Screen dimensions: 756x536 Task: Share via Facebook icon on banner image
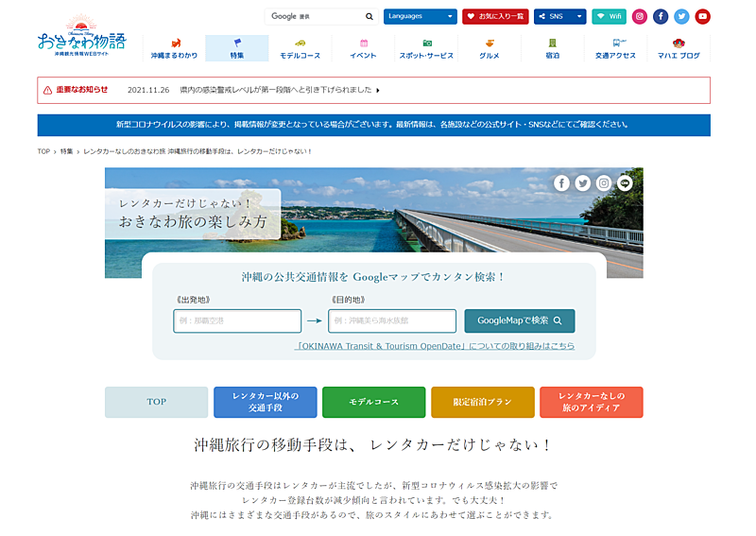(561, 183)
